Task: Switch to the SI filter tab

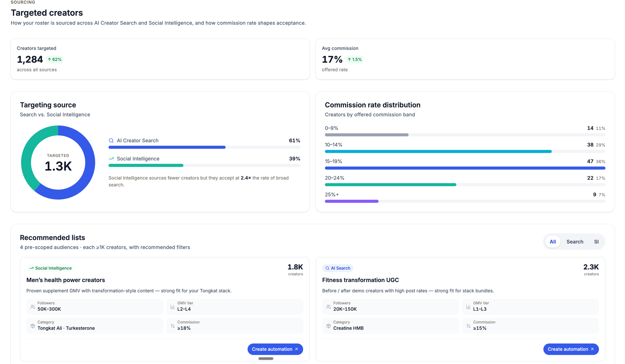Action: pyautogui.click(x=596, y=242)
